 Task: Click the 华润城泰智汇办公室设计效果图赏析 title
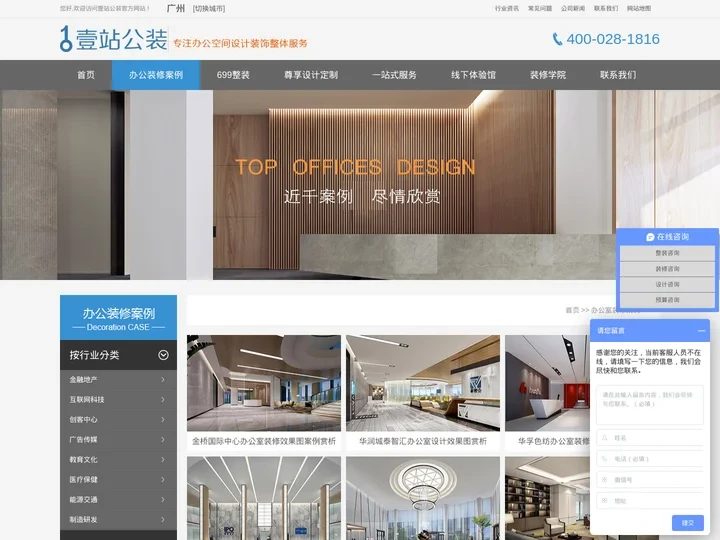423,441
